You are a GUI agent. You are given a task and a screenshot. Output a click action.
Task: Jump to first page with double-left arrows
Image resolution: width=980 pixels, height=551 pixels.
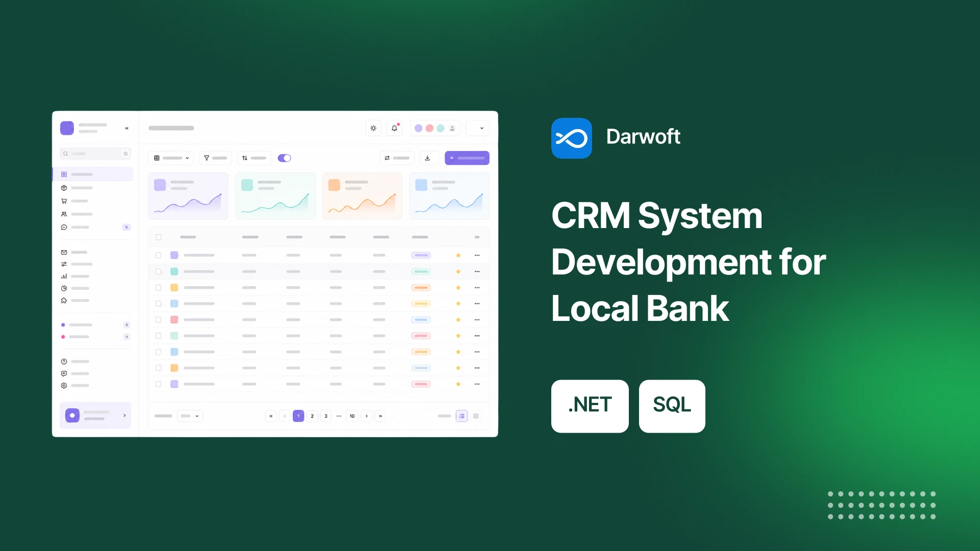(271, 416)
